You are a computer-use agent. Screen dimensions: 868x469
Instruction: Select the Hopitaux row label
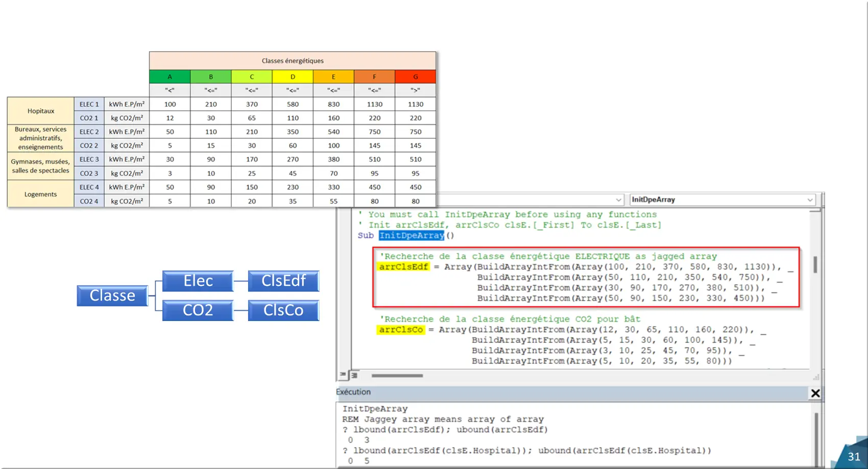click(x=41, y=111)
